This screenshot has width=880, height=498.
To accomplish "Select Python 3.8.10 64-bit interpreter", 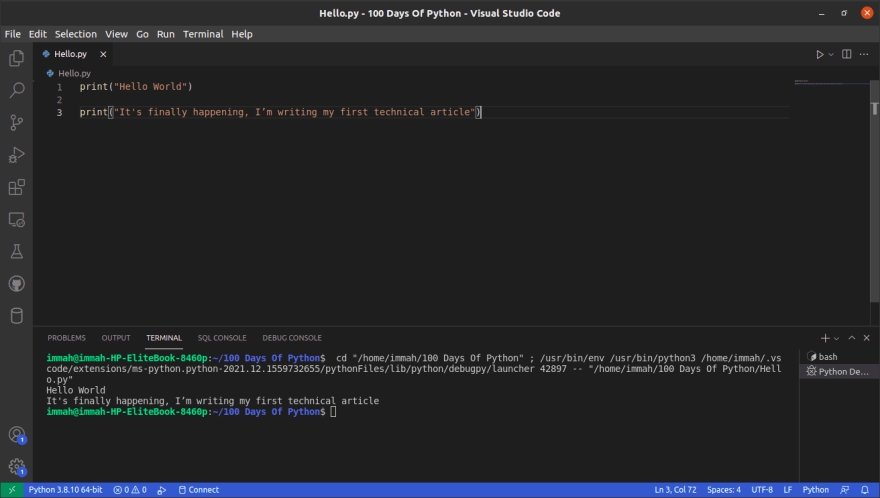I will [65, 490].
